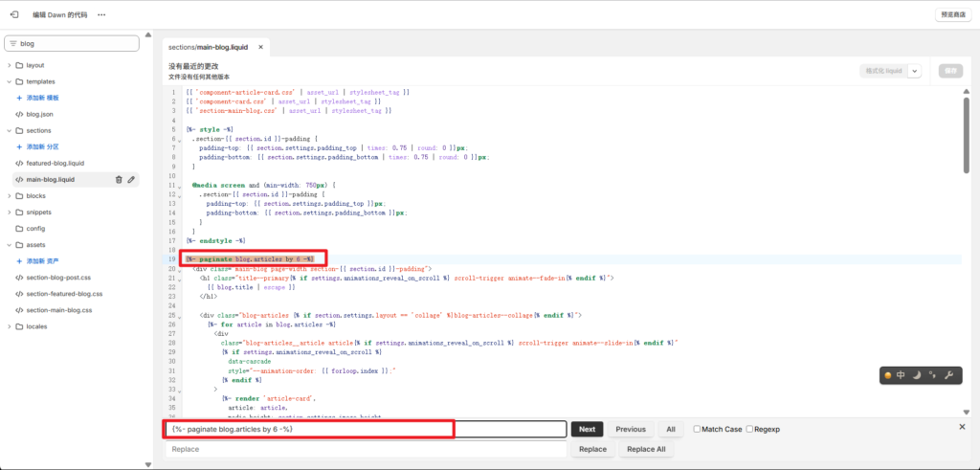Open blog.json file
The height and width of the screenshot is (470, 980).
click(40, 114)
